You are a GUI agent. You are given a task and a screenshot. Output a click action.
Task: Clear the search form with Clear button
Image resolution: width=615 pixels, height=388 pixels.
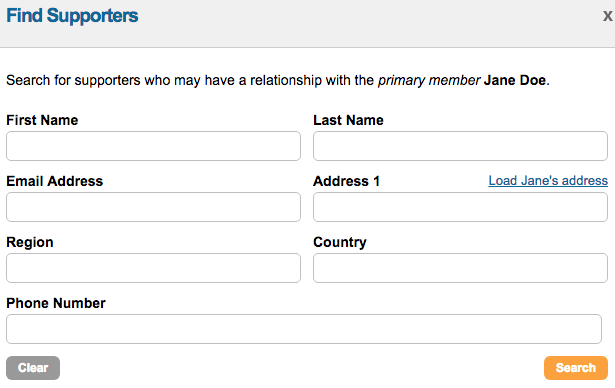[x=33, y=368]
